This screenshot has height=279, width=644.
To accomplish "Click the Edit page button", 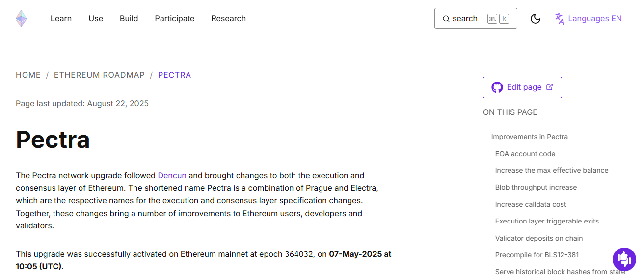I will tap(522, 87).
